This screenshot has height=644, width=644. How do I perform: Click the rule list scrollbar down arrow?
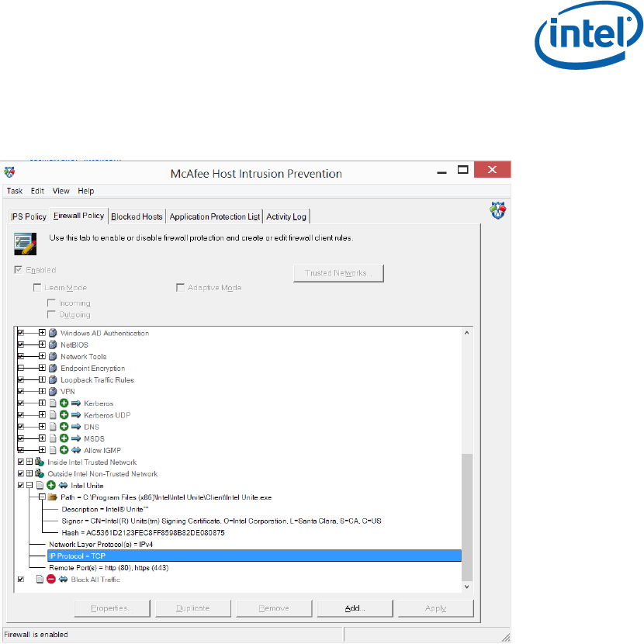pyautogui.click(x=466, y=587)
